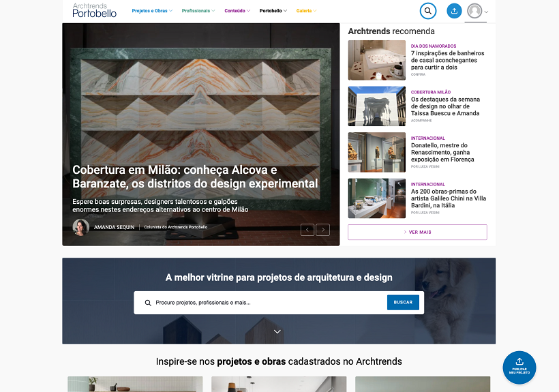Click the Archtrends Portobello logo

pos(95,10)
